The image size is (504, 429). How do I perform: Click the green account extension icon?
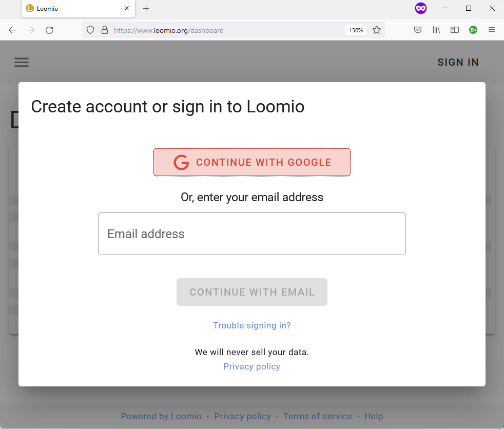pyautogui.click(x=473, y=30)
